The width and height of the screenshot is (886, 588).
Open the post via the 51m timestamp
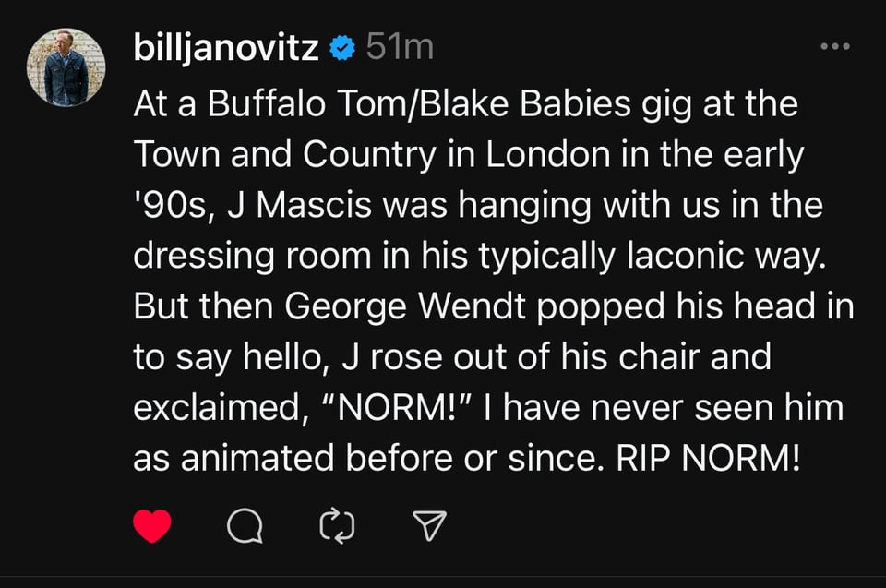pyautogui.click(x=399, y=48)
